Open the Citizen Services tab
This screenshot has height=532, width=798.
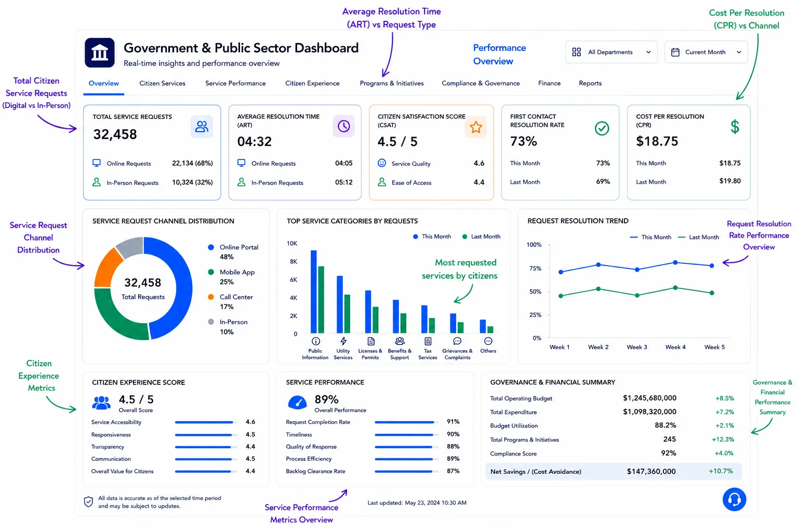162,83
